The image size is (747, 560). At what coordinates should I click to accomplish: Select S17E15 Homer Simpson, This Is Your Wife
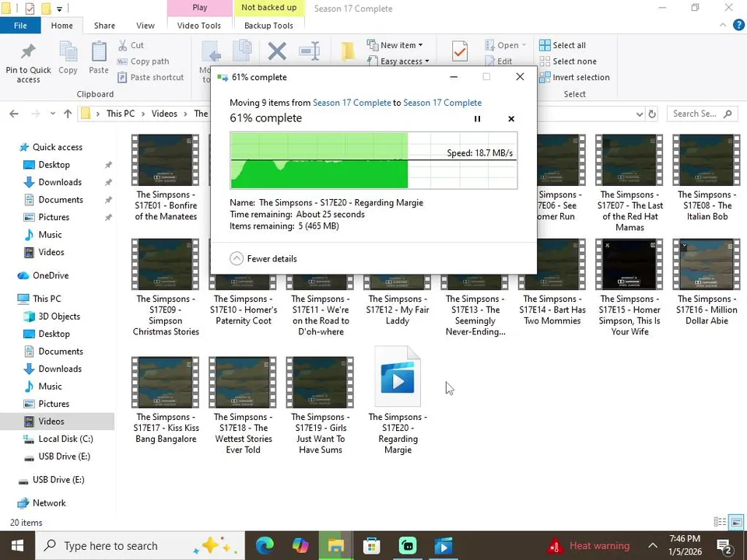pyautogui.click(x=630, y=287)
